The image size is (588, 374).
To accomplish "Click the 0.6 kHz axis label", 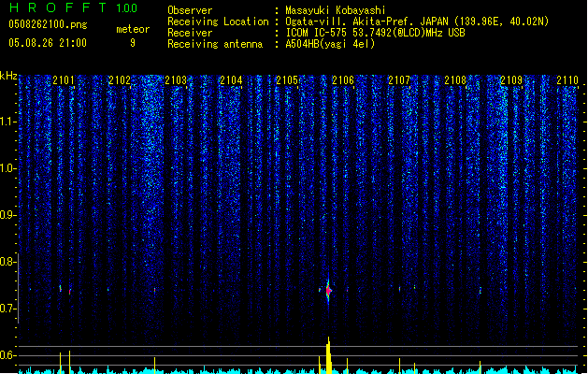I will click(x=7, y=355).
